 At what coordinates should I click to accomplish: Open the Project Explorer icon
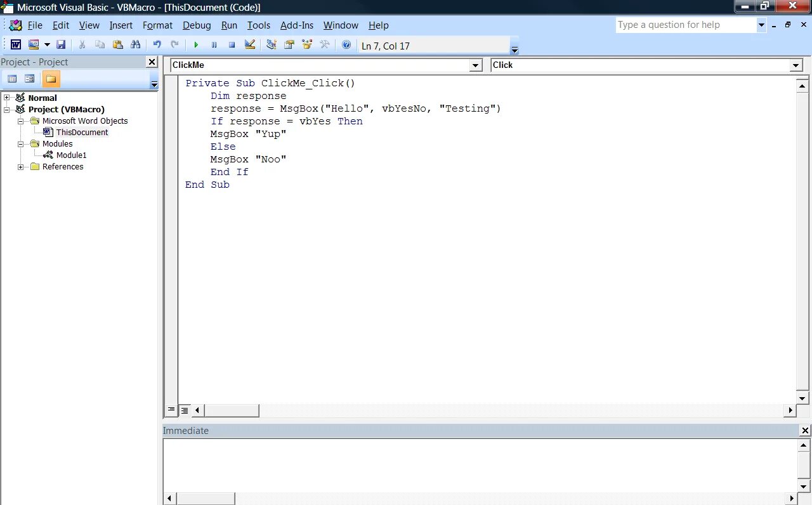[x=272, y=45]
